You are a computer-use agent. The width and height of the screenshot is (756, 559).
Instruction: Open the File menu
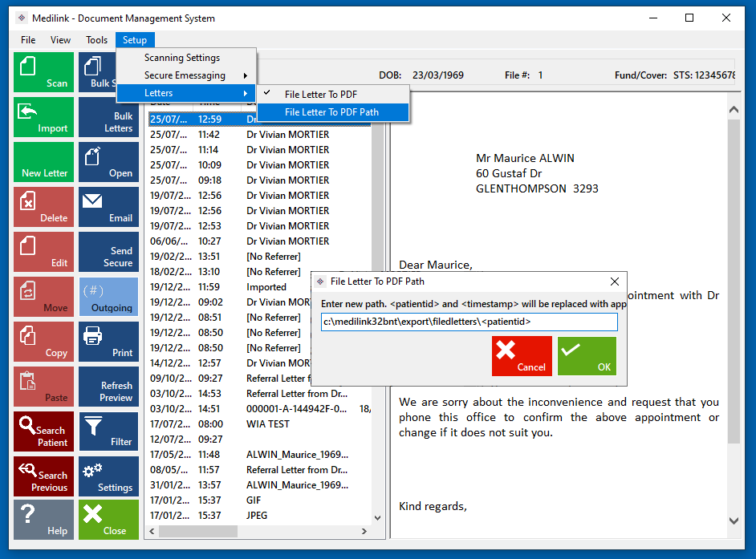pos(28,40)
